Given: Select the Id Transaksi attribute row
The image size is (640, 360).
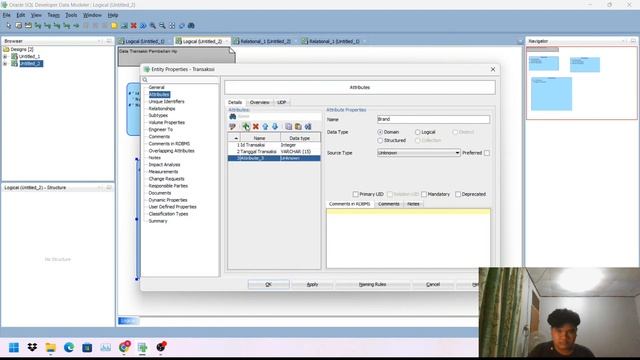Looking at the screenshot, I should [x=274, y=145].
